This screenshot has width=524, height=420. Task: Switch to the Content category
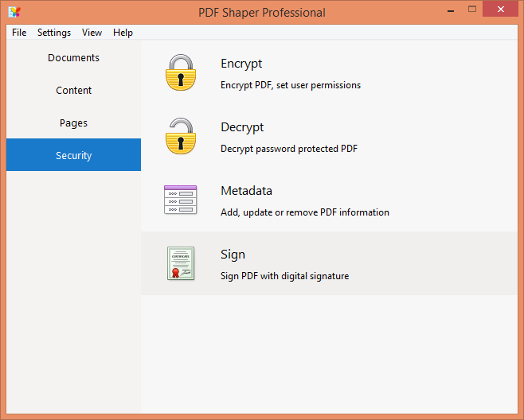pos(73,90)
